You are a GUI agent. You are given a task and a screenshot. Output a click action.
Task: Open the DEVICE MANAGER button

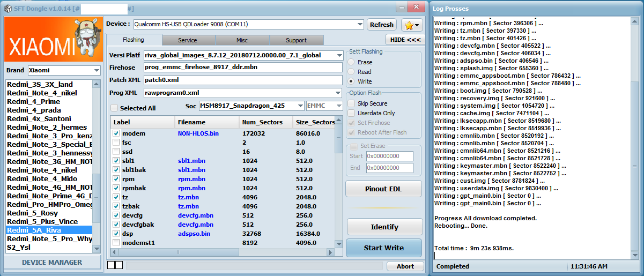pos(52,262)
